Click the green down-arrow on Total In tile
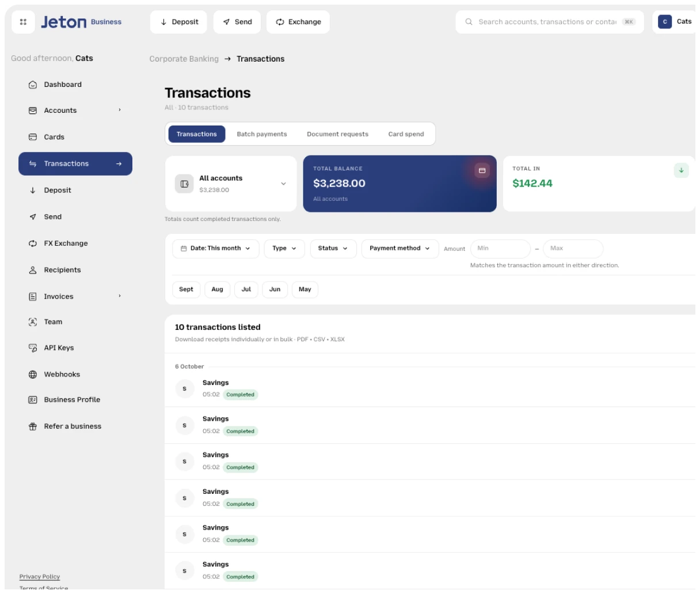 coord(681,170)
